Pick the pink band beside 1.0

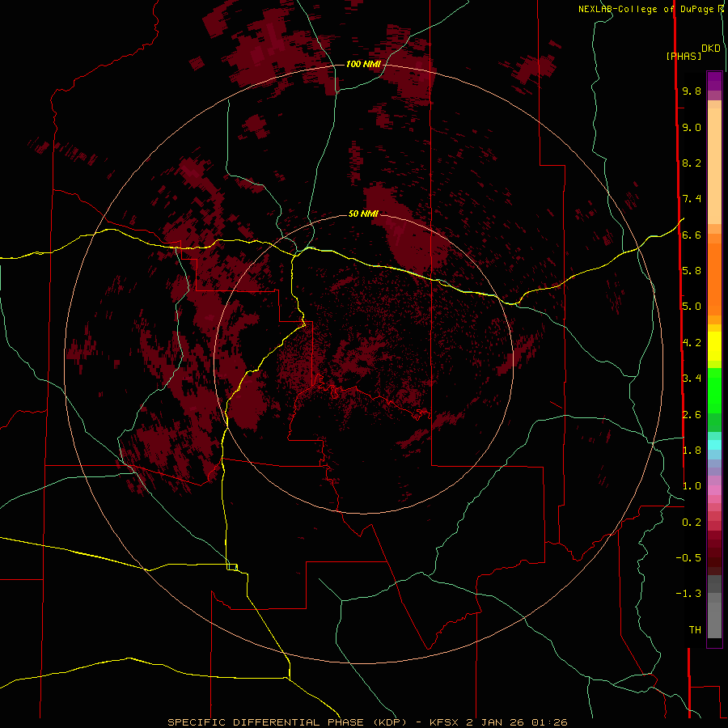pos(714,490)
